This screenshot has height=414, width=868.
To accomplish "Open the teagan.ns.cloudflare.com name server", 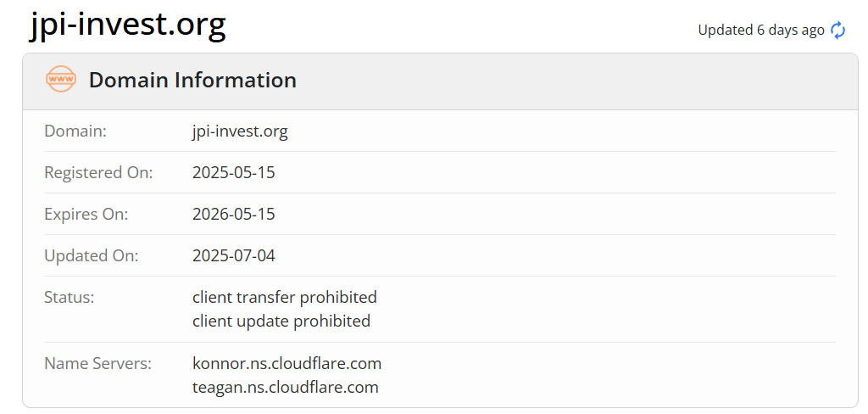I will point(285,388).
